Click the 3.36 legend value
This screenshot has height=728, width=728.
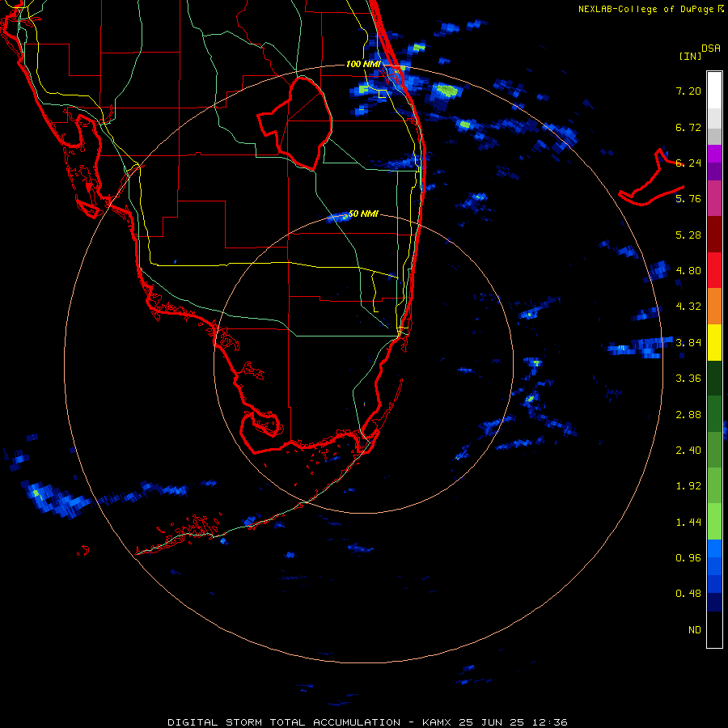[x=688, y=378]
